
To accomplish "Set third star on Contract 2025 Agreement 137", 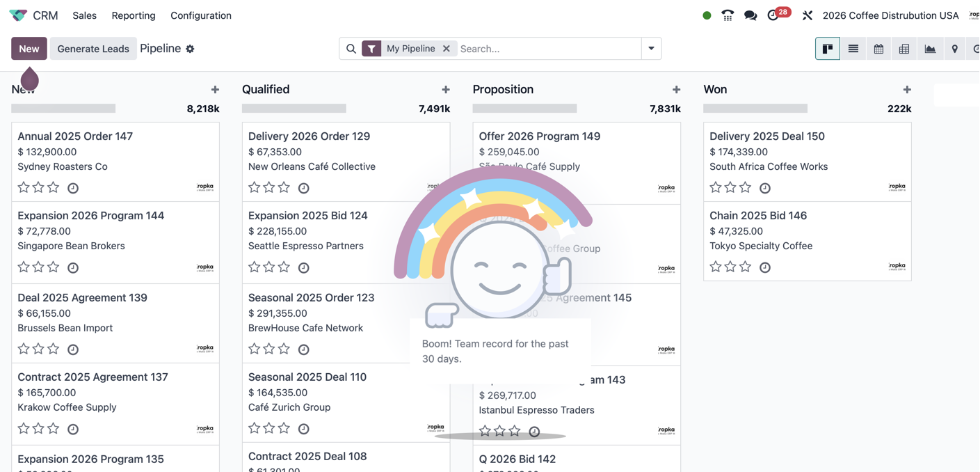I will click(54, 428).
